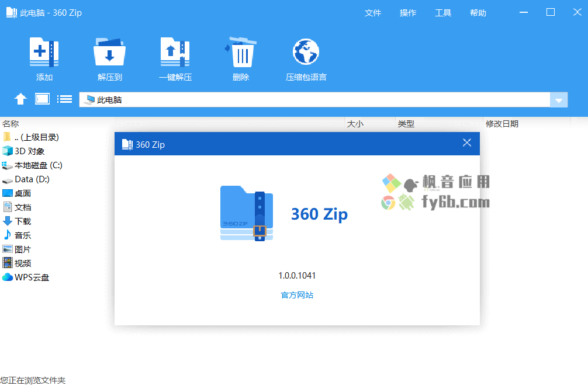Image resolution: width=588 pixels, height=389 pixels.
Task: Click the 音乐 music note icon
Action: tap(8, 235)
